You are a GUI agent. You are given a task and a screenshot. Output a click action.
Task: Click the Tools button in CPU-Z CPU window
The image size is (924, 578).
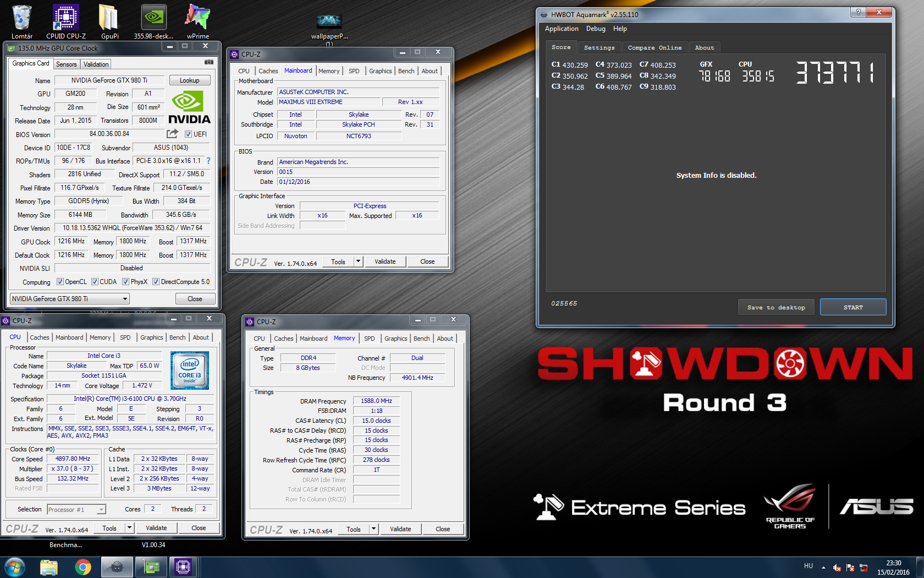tap(109, 528)
